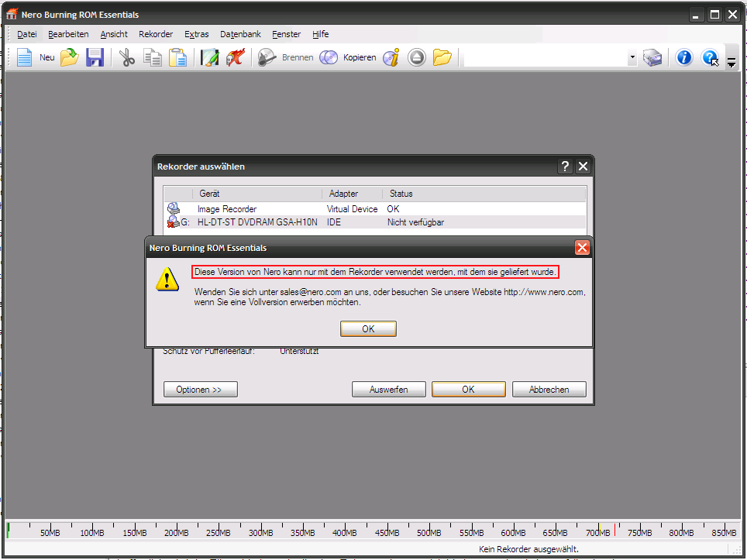This screenshot has height=560, width=747.
Task: Open the Hilfe menu
Action: 321,34
